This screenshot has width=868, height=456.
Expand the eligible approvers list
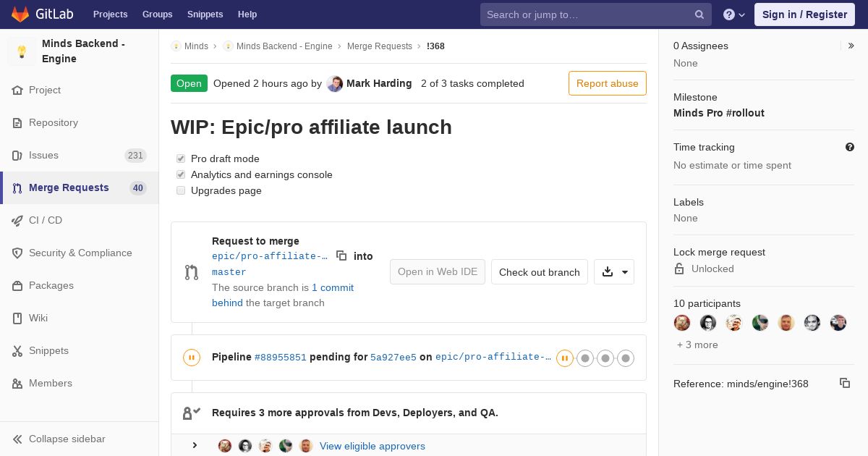click(195, 445)
